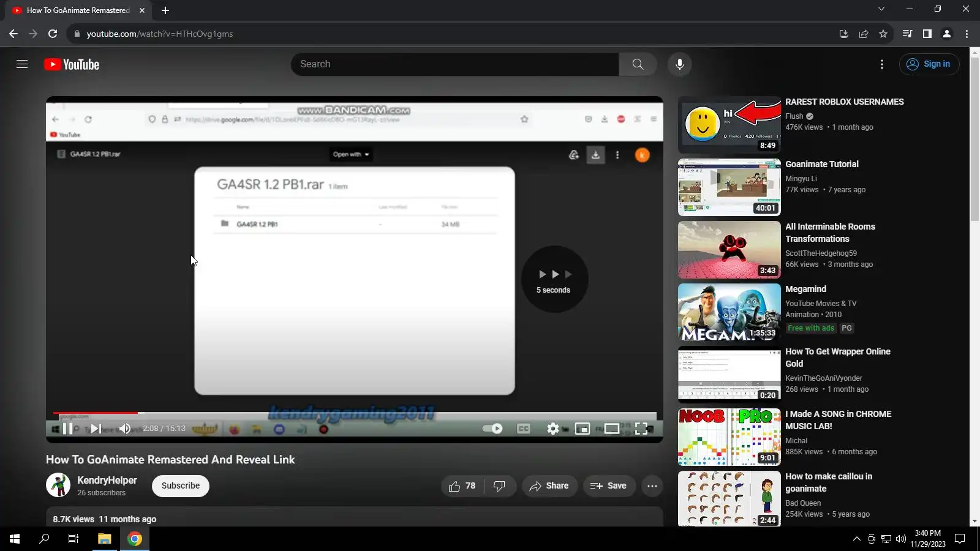Open system volume control in tray
The width and height of the screenshot is (980, 551).
click(900, 539)
